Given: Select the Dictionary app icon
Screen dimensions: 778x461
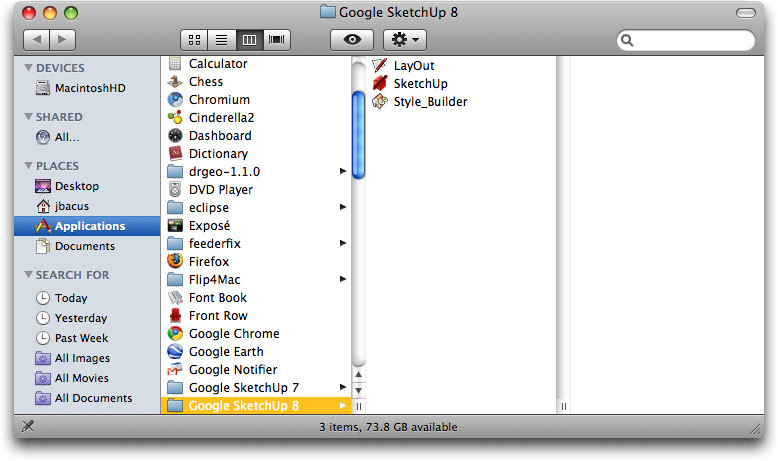Looking at the screenshot, I should (175, 153).
